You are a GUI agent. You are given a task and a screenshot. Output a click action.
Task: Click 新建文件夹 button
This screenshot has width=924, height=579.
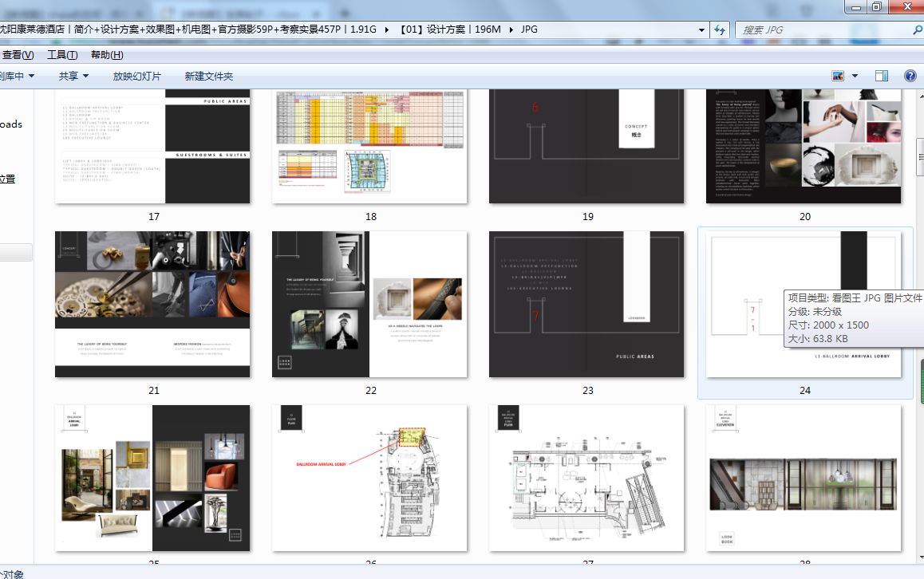coord(208,76)
